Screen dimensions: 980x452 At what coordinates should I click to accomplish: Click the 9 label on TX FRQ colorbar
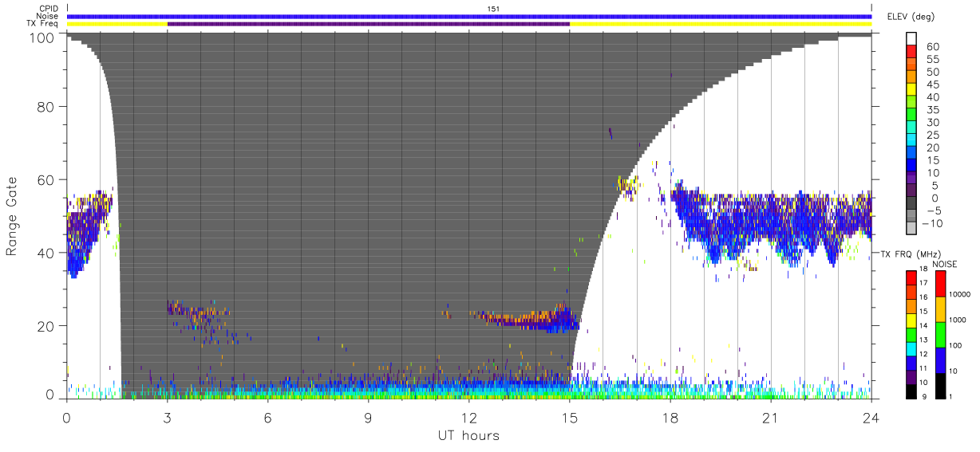click(x=925, y=397)
